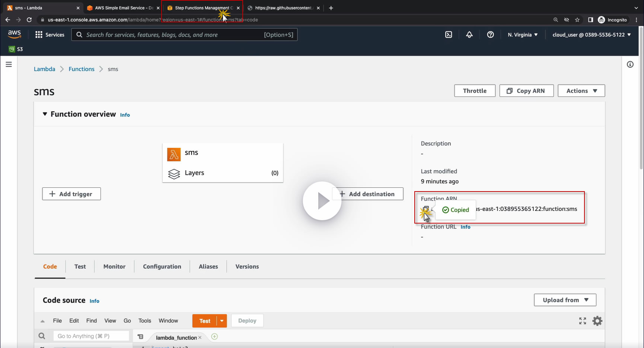The image size is (644, 348).
Task: Toggle fullscreen for the code editor
Action: click(x=583, y=321)
